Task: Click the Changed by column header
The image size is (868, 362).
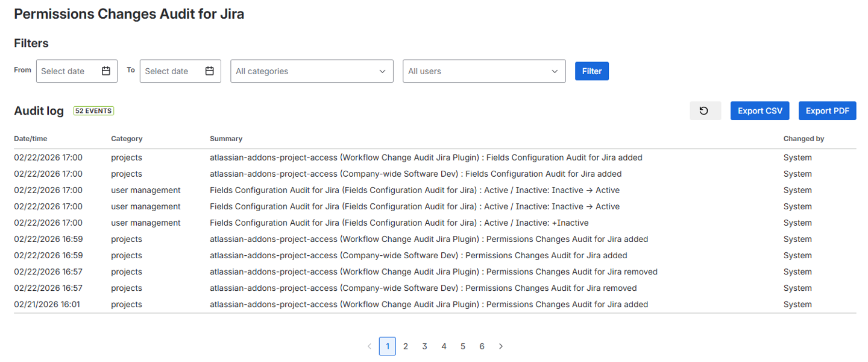Action: (804, 139)
